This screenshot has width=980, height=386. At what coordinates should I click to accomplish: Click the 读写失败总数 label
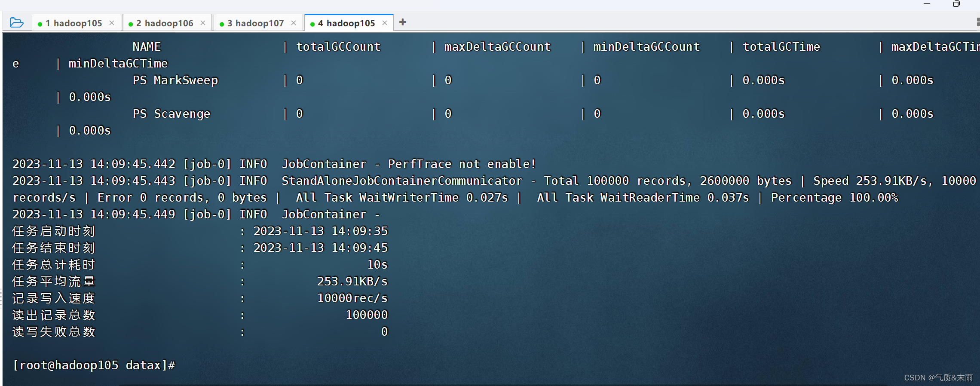tap(54, 331)
